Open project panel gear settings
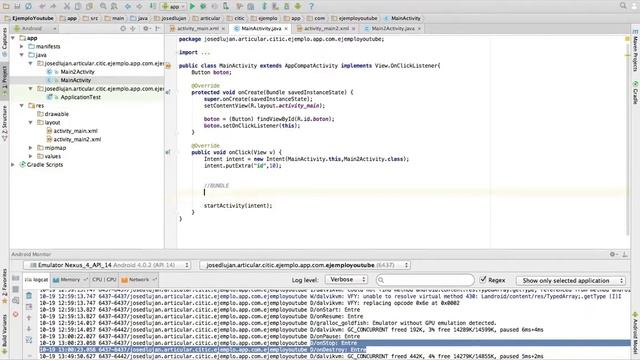The width and height of the screenshot is (640, 360). [146, 29]
